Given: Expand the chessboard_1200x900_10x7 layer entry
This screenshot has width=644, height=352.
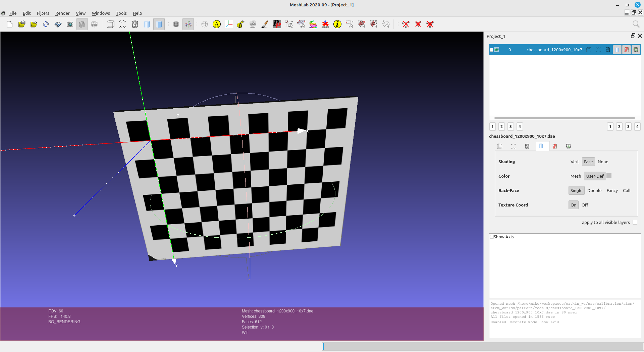Looking at the screenshot, I should pyautogui.click(x=491, y=50).
